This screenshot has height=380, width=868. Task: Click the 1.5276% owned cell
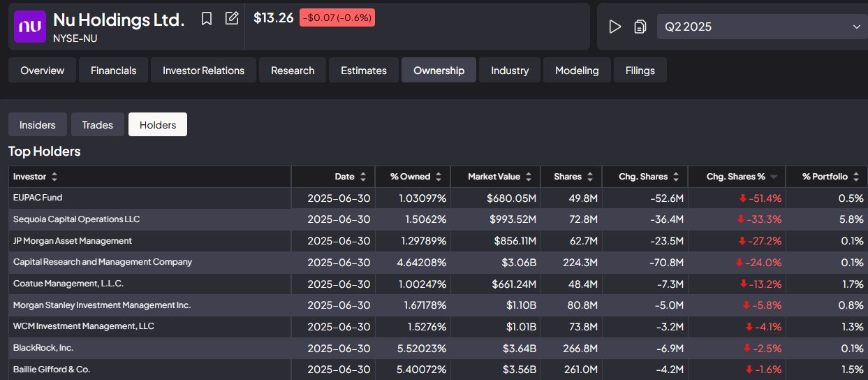426,327
